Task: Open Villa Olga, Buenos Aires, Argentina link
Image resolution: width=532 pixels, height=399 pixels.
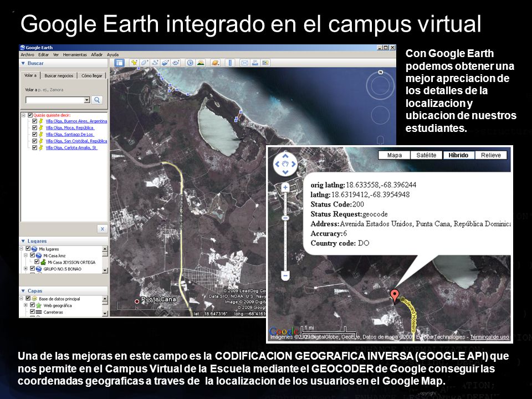Action: pos(76,121)
